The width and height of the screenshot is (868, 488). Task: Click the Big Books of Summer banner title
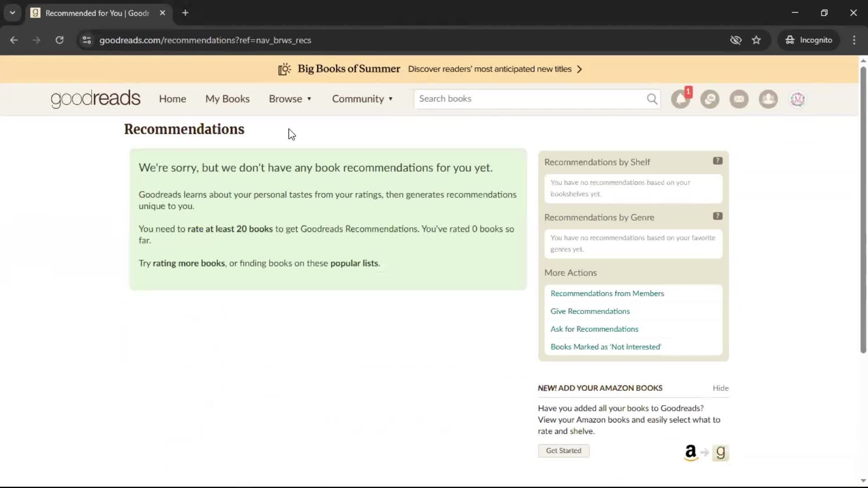(349, 69)
